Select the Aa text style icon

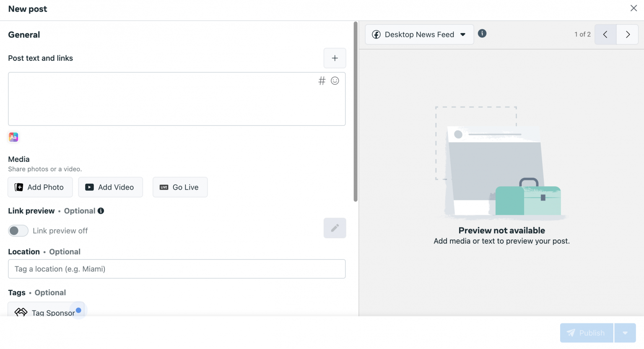pos(13,137)
